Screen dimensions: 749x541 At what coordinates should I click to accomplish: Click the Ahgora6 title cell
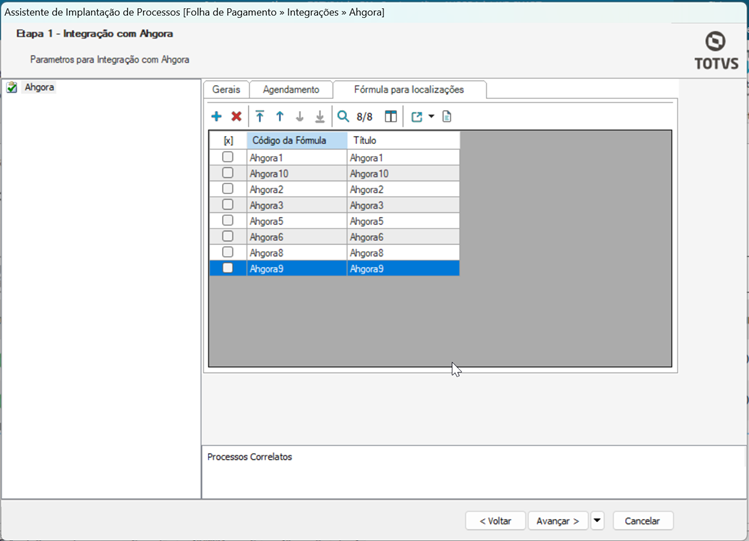[404, 236]
